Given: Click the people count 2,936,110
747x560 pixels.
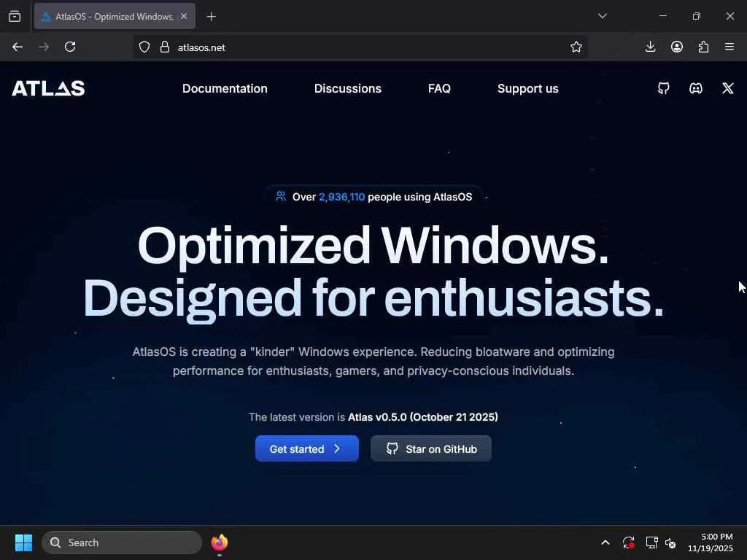Looking at the screenshot, I should [x=341, y=197].
